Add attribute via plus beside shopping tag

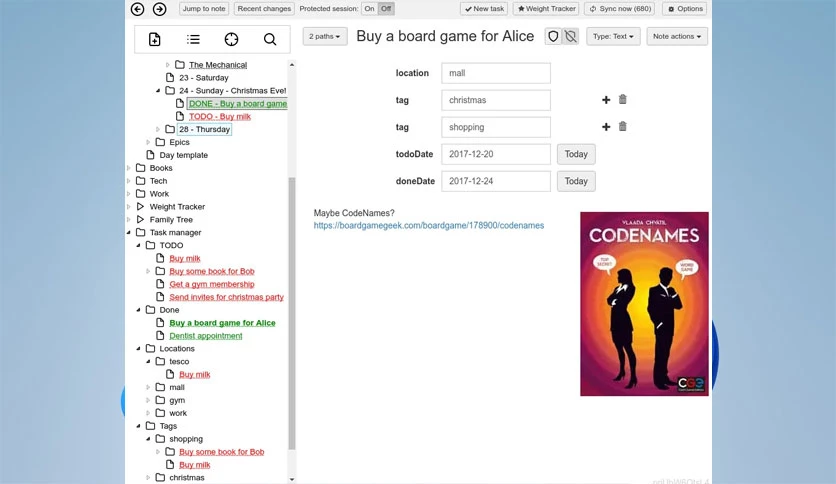(x=606, y=127)
